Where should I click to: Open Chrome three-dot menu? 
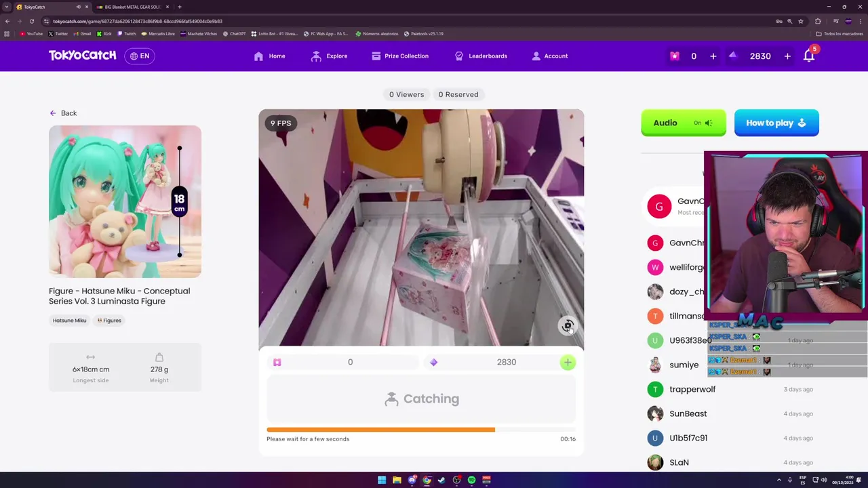tap(861, 21)
